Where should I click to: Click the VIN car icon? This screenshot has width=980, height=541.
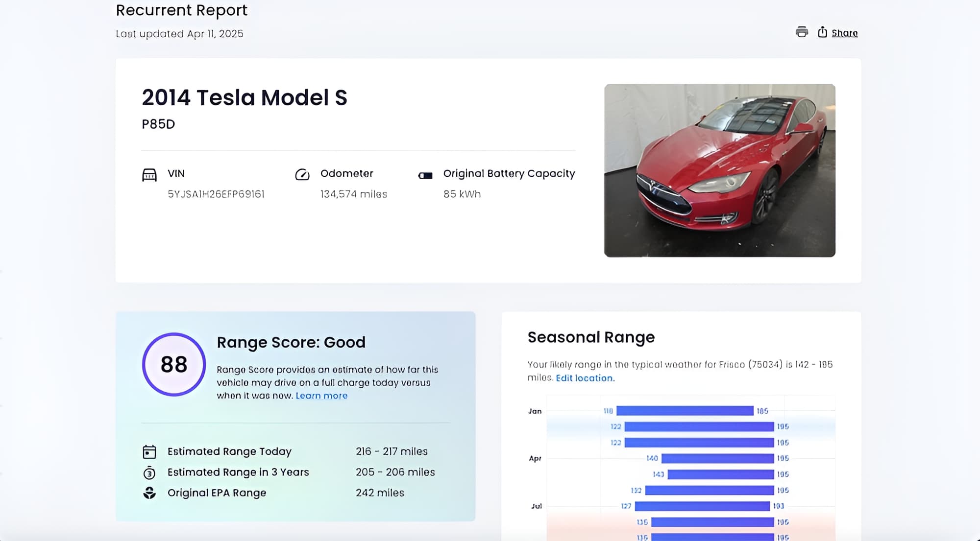pyautogui.click(x=149, y=175)
